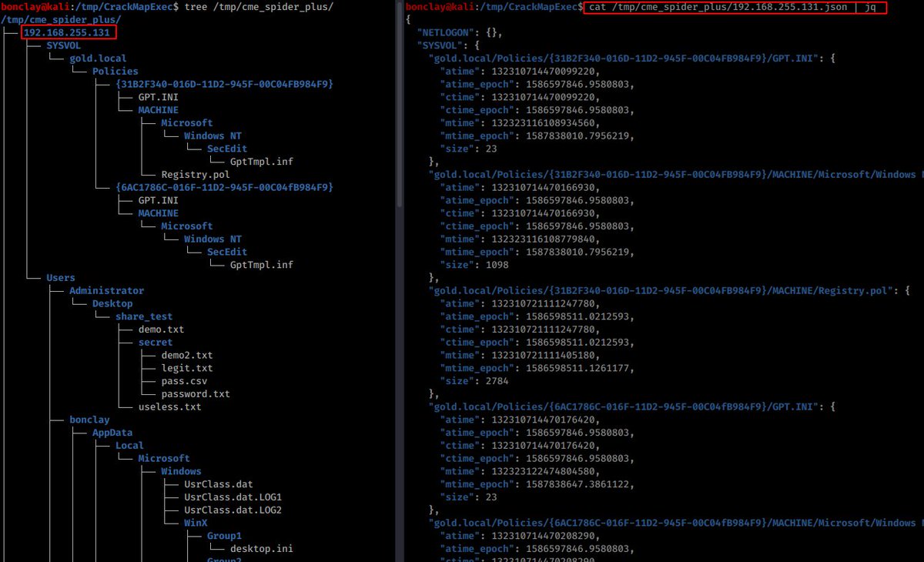The height and width of the screenshot is (562, 924).
Task: Select the UsrClass.dat.LOG1 file
Action: (x=233, y=497)
